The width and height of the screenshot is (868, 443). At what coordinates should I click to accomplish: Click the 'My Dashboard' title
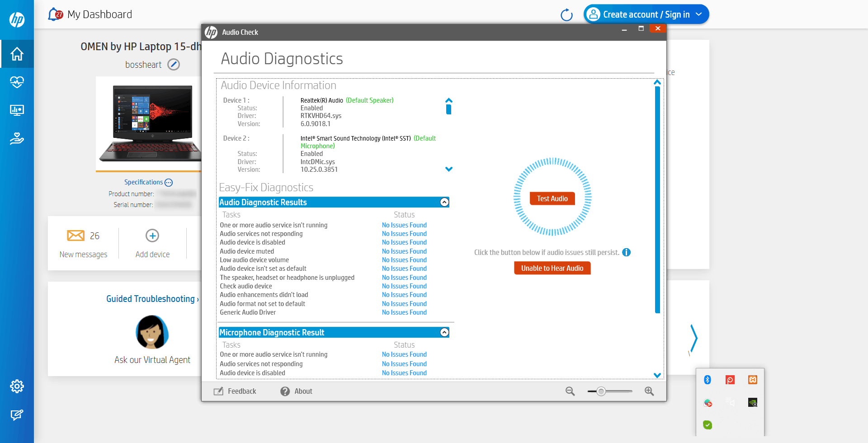(100, 14)
